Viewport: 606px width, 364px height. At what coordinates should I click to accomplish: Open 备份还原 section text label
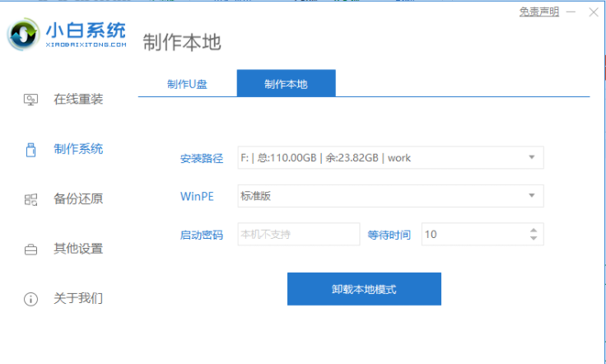pyautogui.click(x=78, y=199)
